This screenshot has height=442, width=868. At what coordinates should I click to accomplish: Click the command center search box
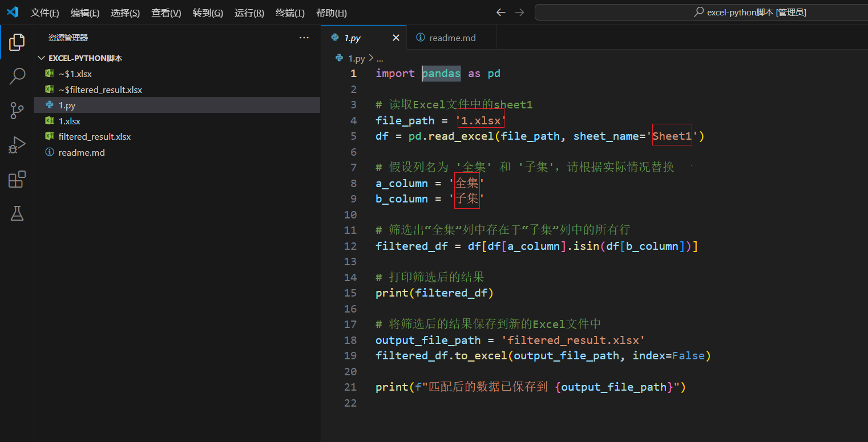tap(701, 13)
